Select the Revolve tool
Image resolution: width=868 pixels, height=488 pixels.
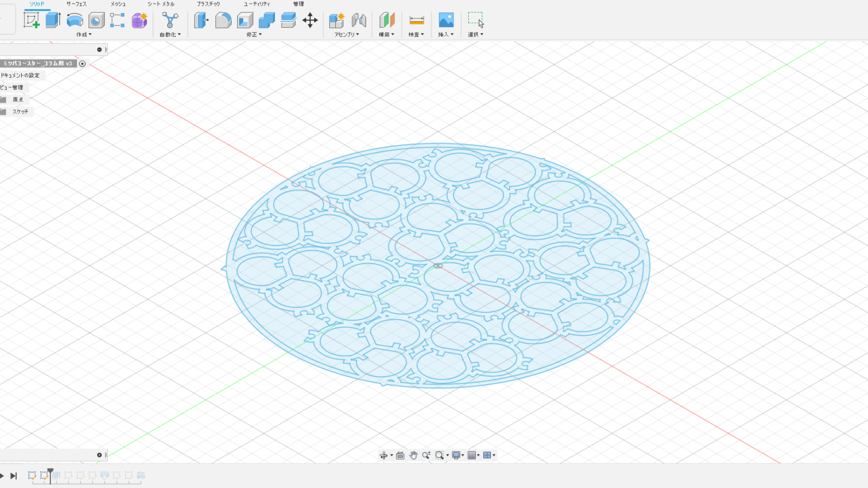[74, 21]
